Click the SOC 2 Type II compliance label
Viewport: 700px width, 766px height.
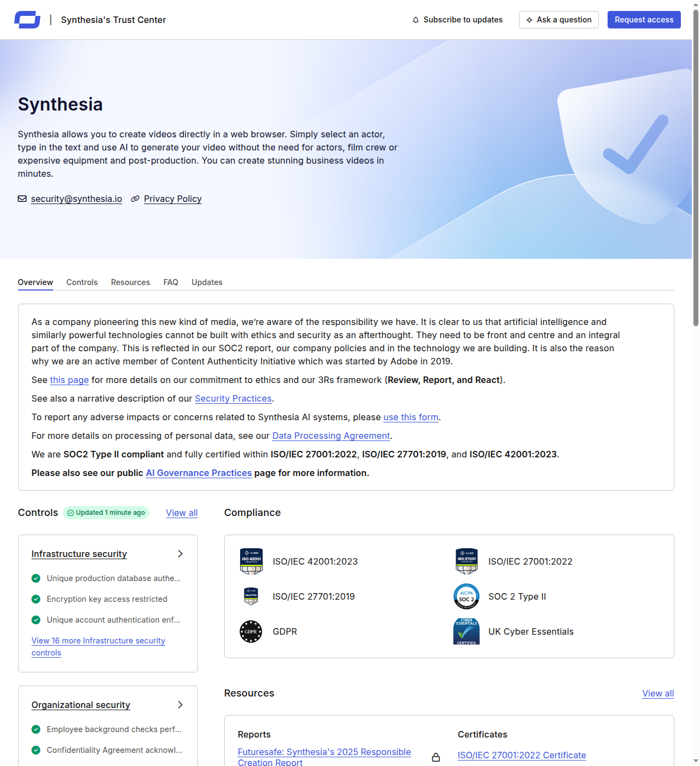[x=517, y=596]
